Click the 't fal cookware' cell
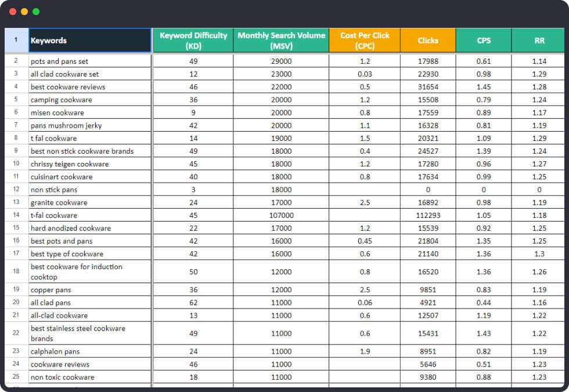The image size is (569, 392). (x=90, y=138)
